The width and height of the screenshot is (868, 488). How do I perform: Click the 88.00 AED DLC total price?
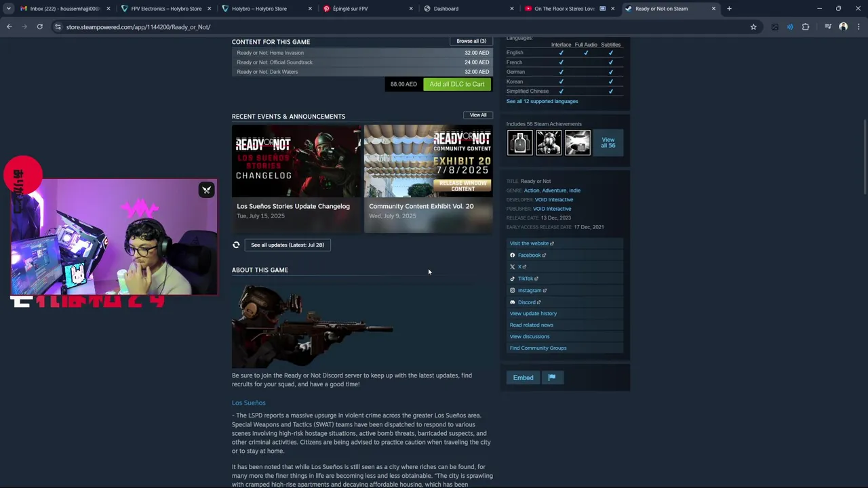pos(403,84)
